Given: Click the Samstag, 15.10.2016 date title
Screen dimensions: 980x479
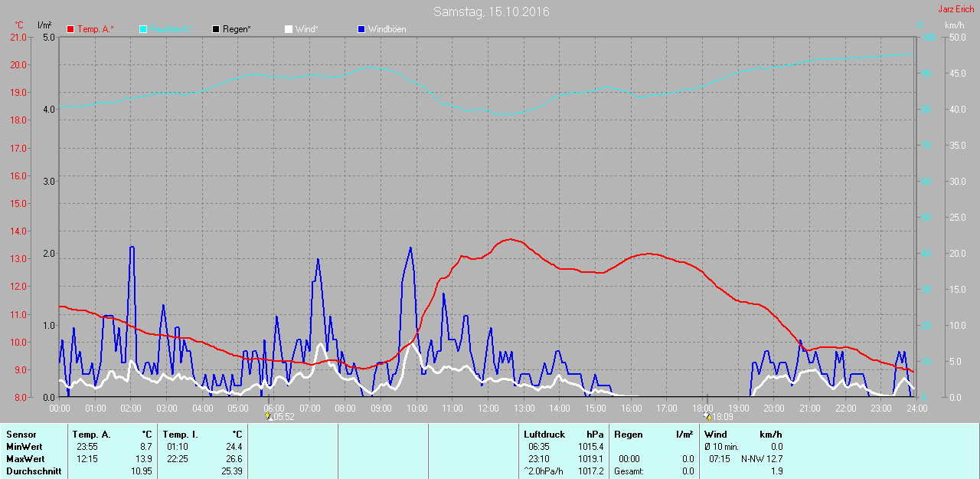Looking at the screenshot, I should point(491,11).
